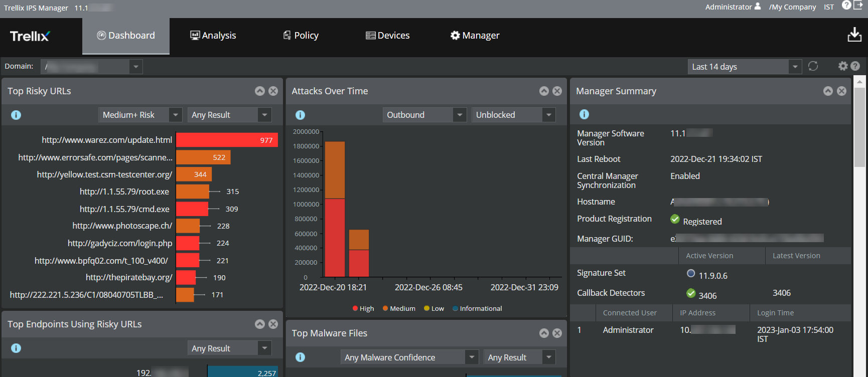Select http://gadyciz.com/login.php URL

[x=120, y=243]
